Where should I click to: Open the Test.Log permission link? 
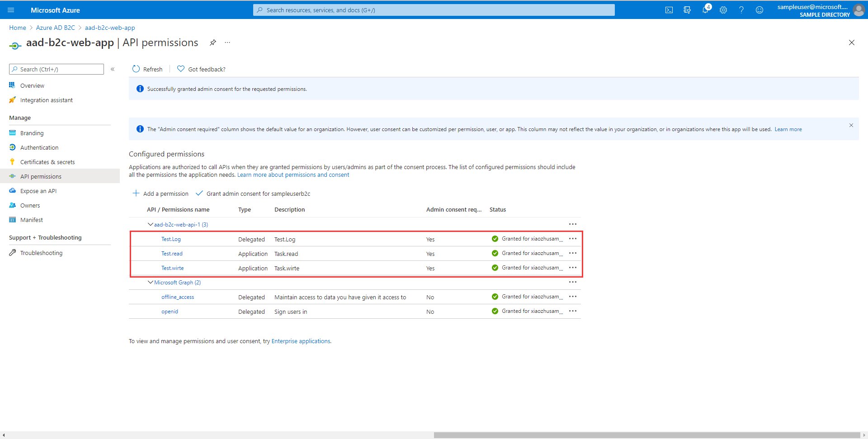click(171, 239)
